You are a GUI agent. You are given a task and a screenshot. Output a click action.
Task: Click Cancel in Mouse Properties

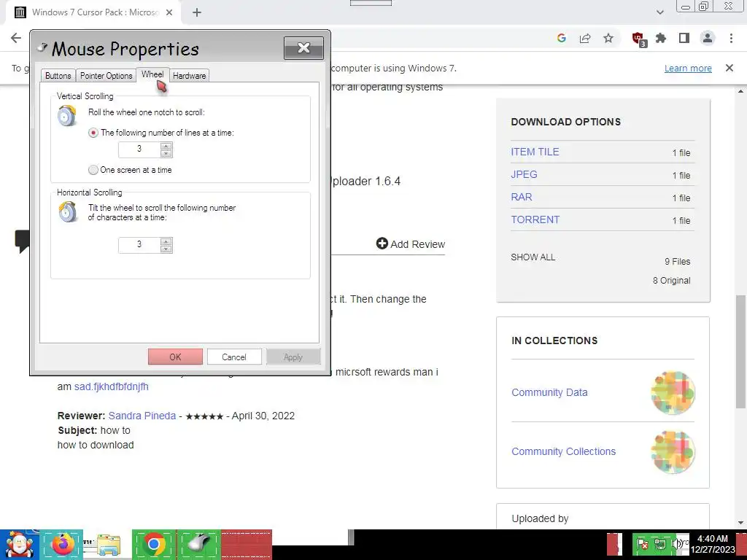click(234, 357)
